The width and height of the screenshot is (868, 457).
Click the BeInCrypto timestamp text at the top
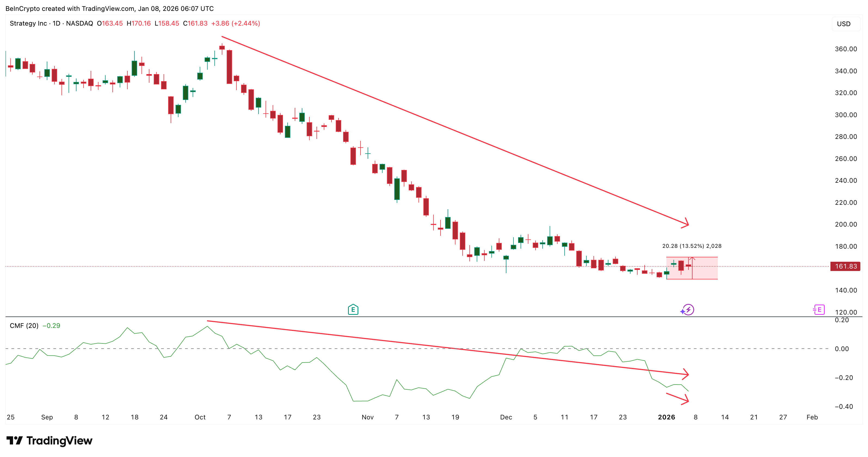tap(110, 8)
